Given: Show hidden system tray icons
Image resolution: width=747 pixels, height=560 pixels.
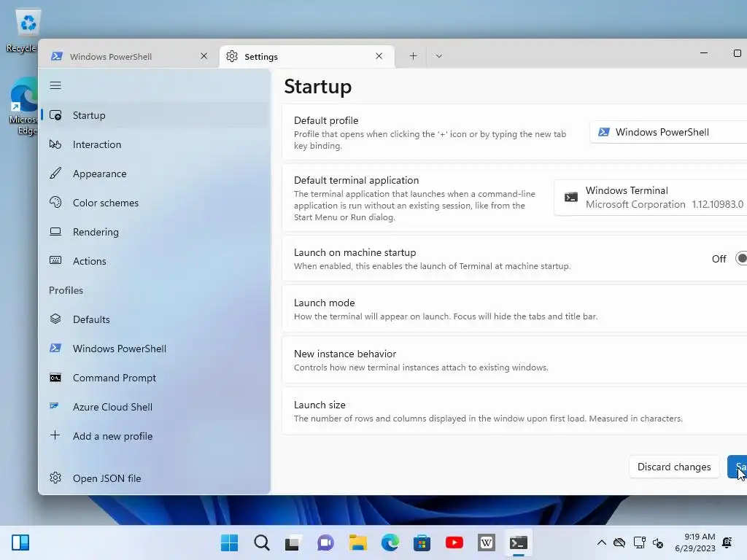Looking at the screenshot, I should click(x=602, y=542).
